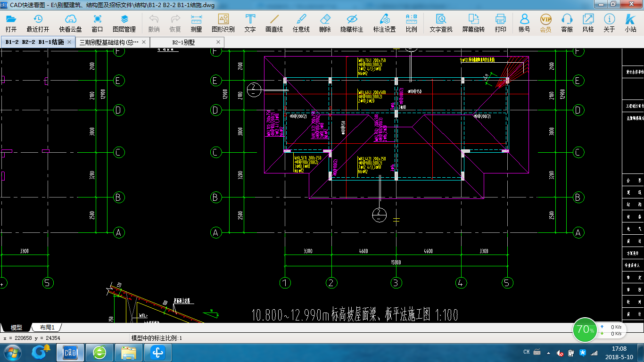Show recently opened files (最近打开)
Screen dimensions: 644x362
(x=38, y=23)
